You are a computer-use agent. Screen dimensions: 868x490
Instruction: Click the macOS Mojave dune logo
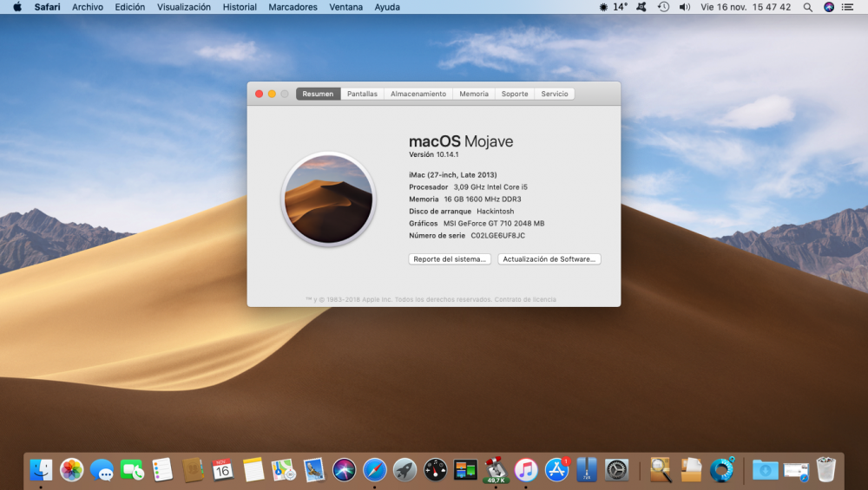click(328, 199)
